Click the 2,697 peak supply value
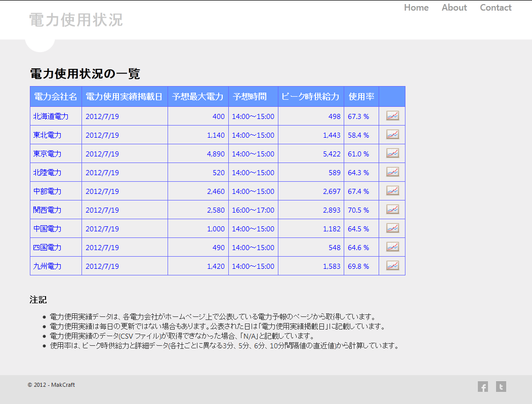The image size is (532, 404). pos(332,191)
